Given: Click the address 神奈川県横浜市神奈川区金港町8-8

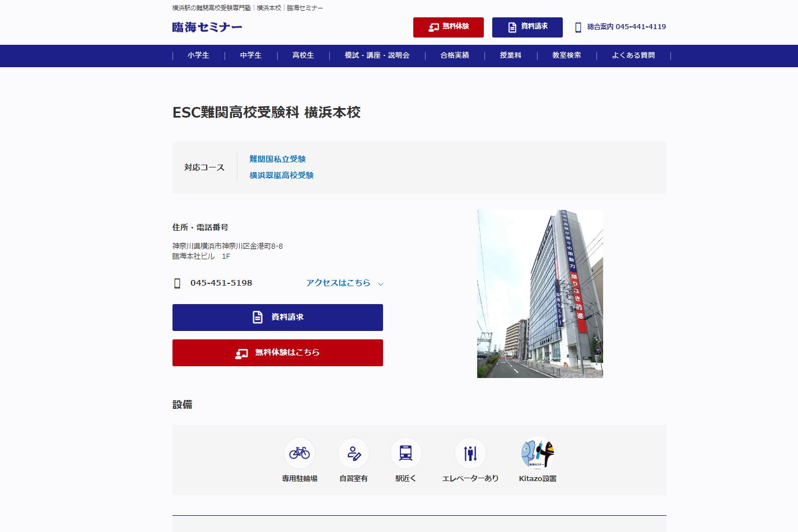Looking at the screenshot, I should coord(227,246).
